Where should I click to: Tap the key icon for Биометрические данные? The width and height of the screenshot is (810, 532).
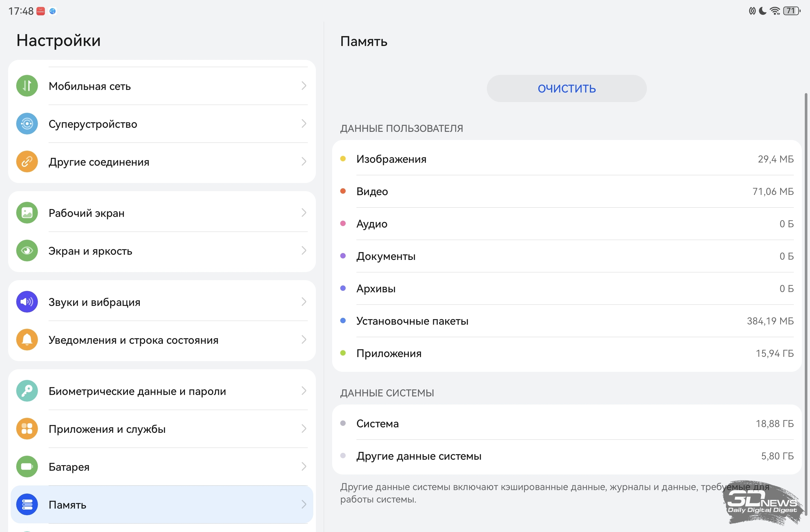(27, 391)
